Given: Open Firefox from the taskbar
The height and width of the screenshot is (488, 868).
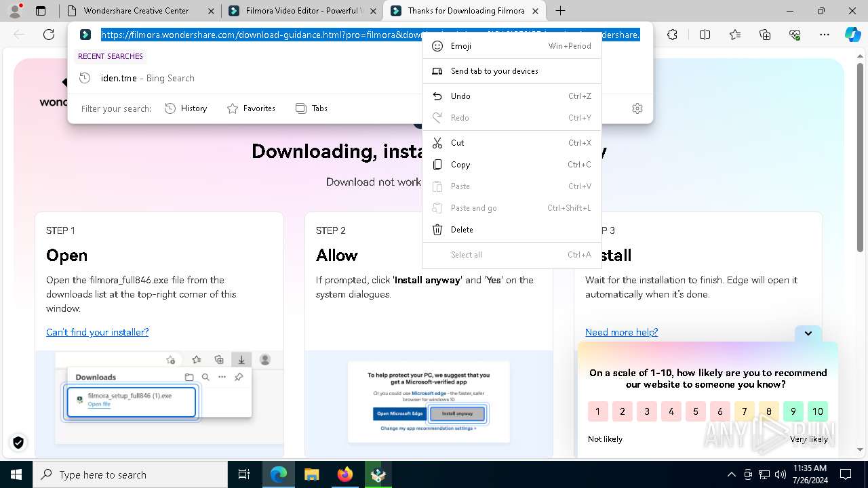Looking at the screenshot, I should (345, 474).
